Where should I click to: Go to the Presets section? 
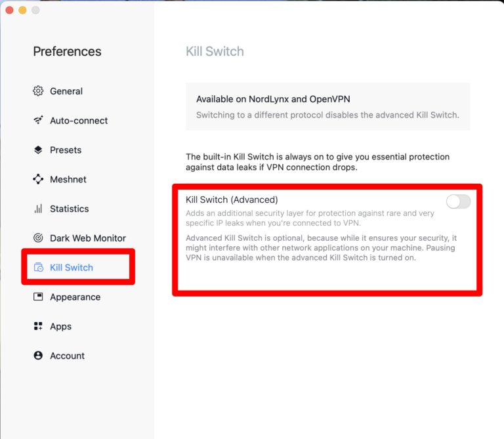click(x=66, y=150)
